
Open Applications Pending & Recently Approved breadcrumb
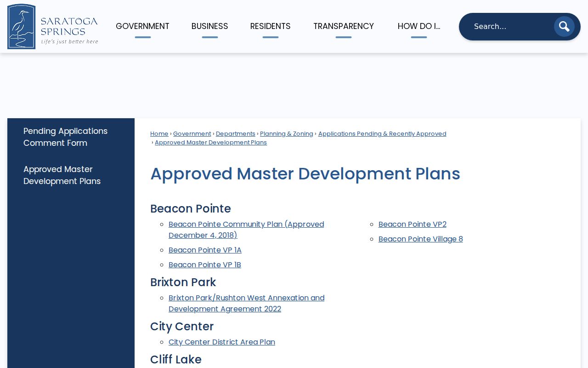coord(382,134)
